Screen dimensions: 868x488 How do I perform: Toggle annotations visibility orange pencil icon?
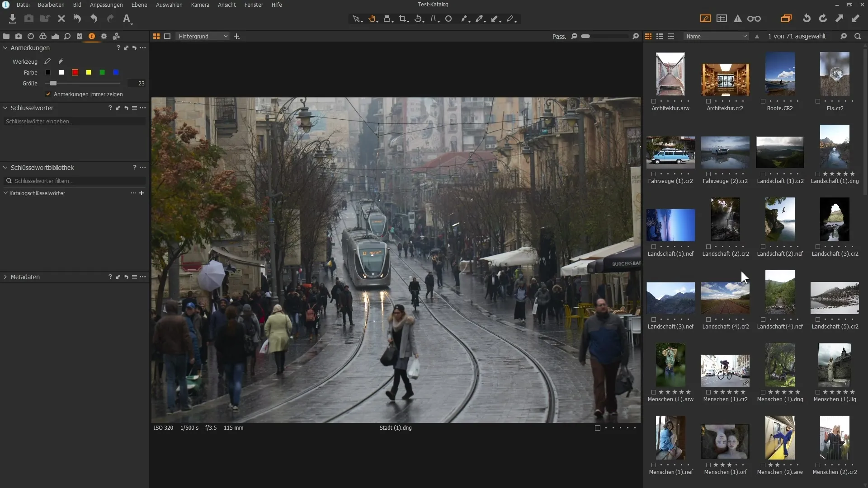(x=705, y=19)
